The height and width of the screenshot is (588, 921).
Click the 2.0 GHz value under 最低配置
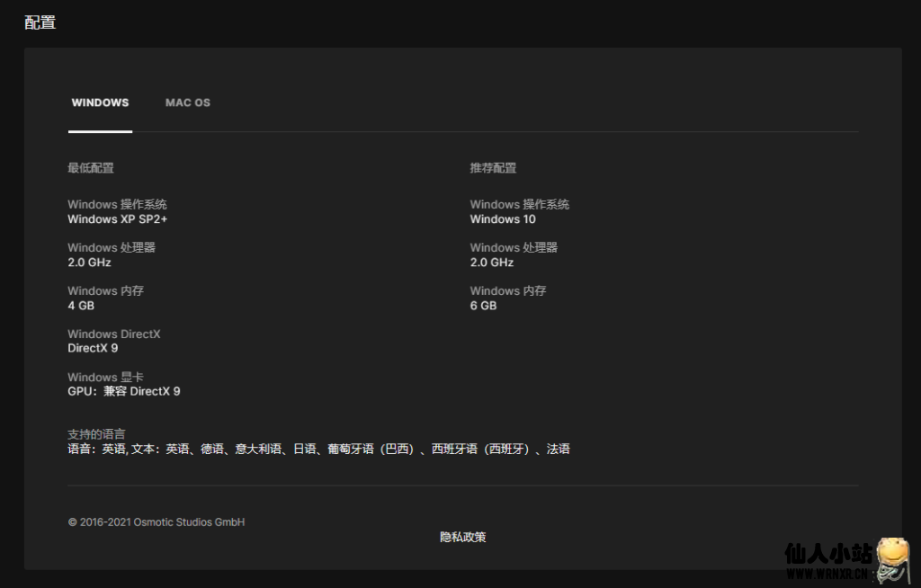pyautogui.click(x=89, y=263)
